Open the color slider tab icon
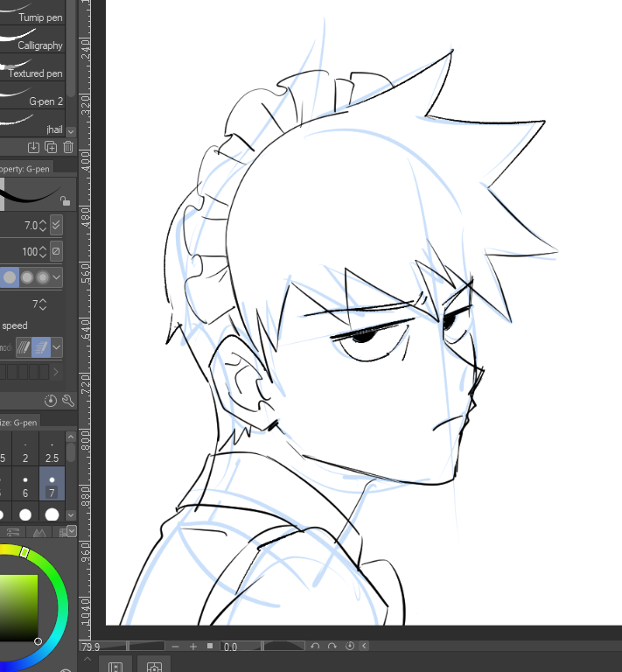The image size is (622, 672). click(13, 532)
